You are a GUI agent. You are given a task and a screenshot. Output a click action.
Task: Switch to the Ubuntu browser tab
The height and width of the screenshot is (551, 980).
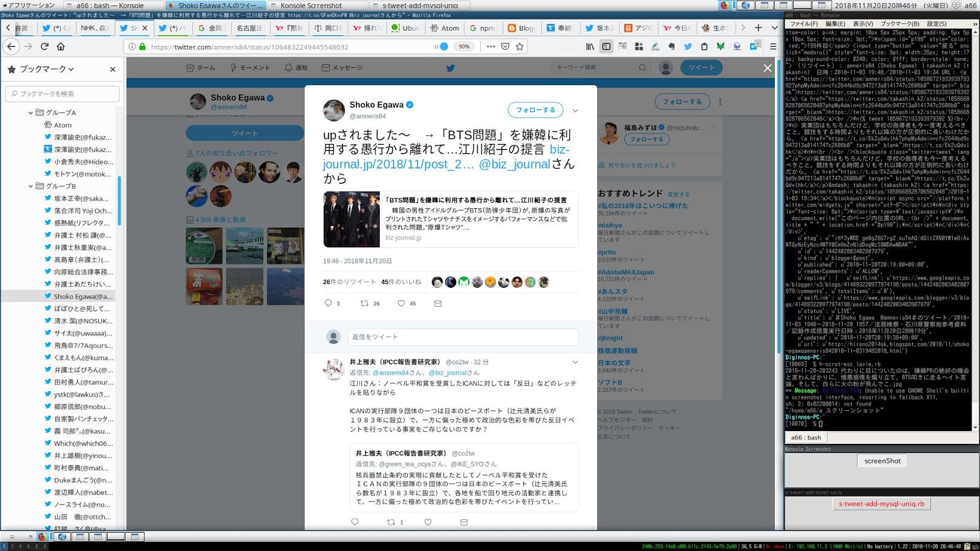[405, 28]
